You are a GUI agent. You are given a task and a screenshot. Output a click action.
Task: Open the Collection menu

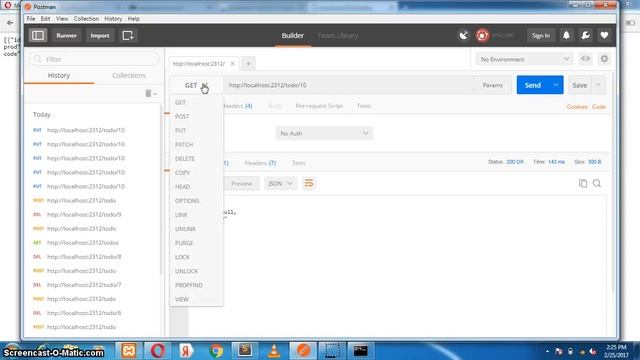[86, 19]
